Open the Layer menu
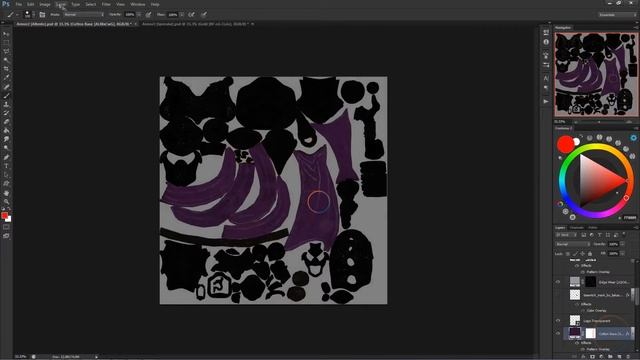640x360 pixels. pos(60,4)
